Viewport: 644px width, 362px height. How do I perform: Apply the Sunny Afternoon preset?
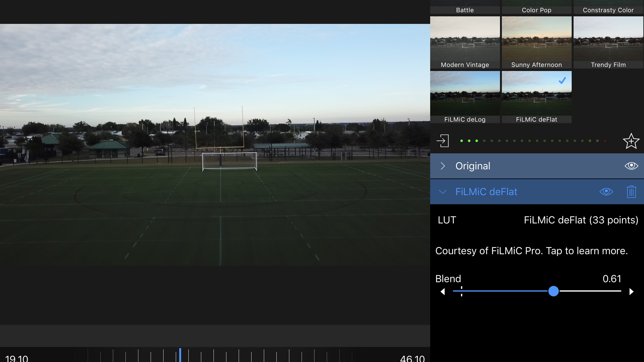click(536, 42)
